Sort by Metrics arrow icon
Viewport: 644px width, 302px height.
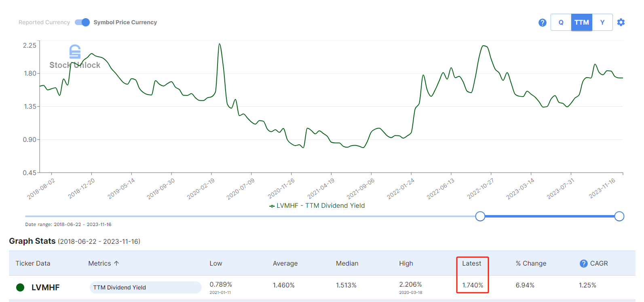pyautogui.click(x=116, y=263)
